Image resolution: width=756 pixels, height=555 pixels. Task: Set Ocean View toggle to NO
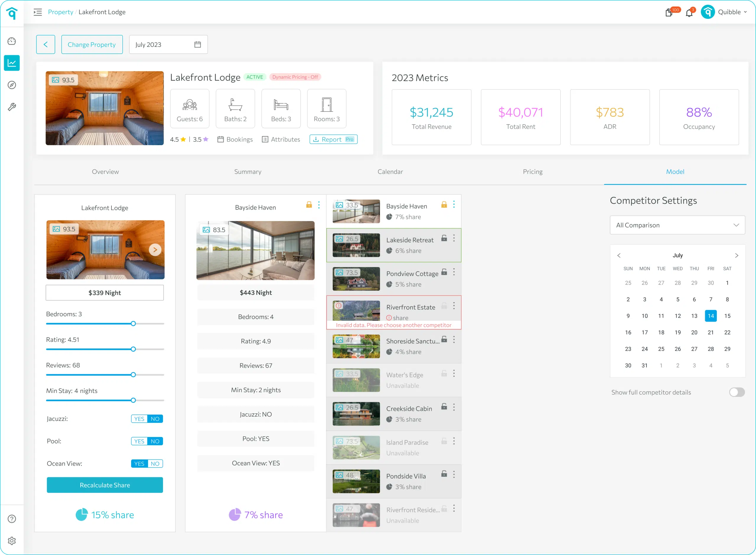tap(155, 464)
